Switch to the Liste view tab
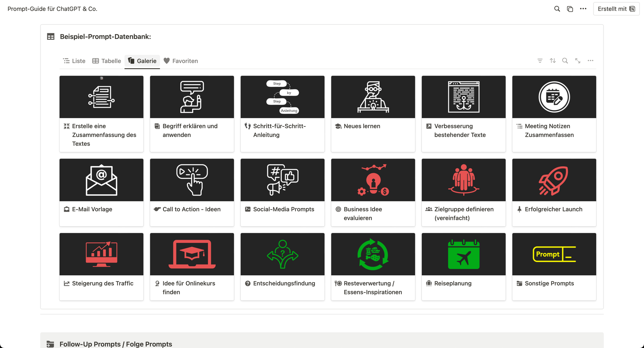Screen dimensions: 644x348 [x=74, y=61]
